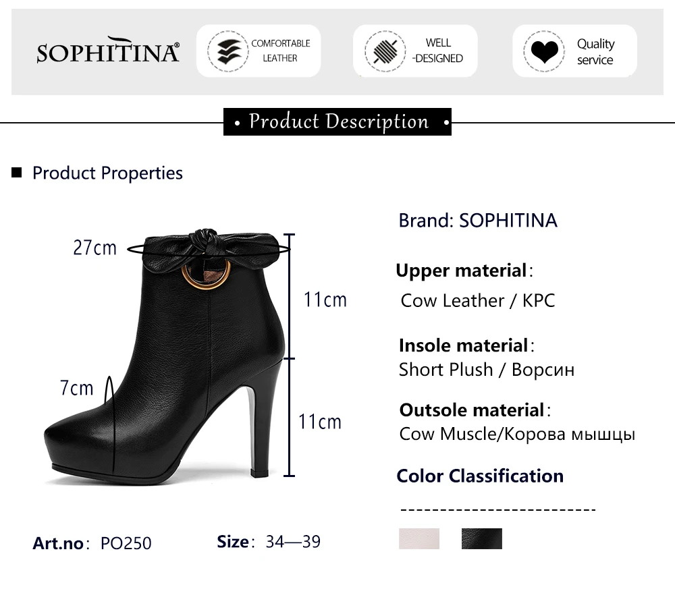Select the black color swatch
Screen dimensions: 675x616
coord(482,538)
